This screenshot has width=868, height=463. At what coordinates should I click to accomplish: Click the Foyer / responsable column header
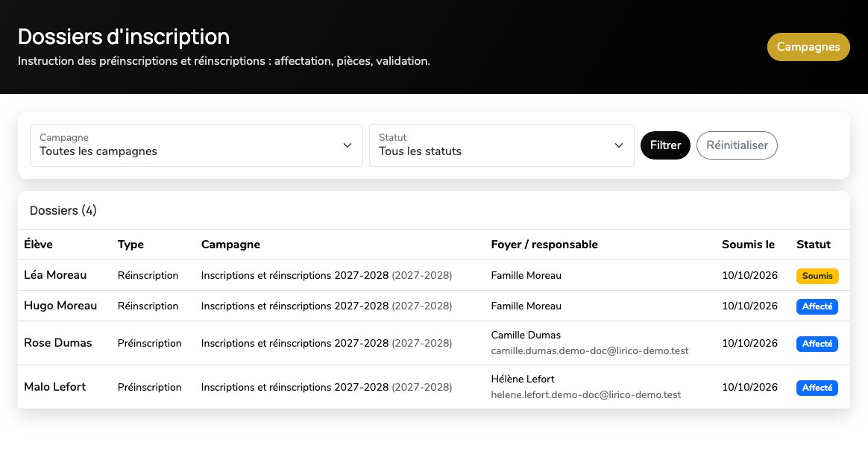[x=544, y=245]
